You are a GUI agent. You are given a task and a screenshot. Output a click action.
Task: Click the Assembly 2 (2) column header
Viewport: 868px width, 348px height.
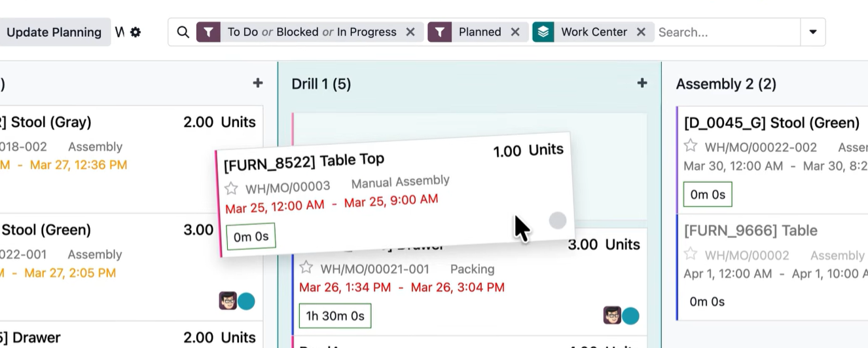(726, 84)
